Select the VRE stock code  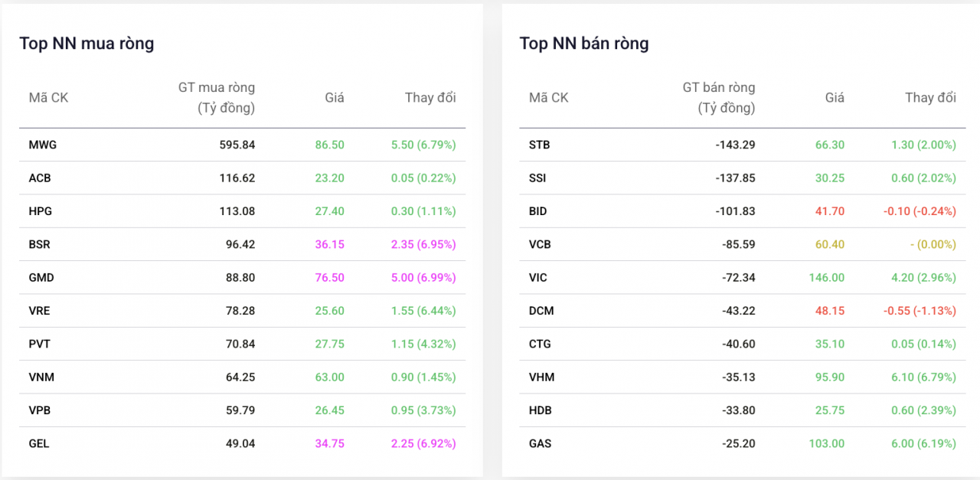(40, 311)
